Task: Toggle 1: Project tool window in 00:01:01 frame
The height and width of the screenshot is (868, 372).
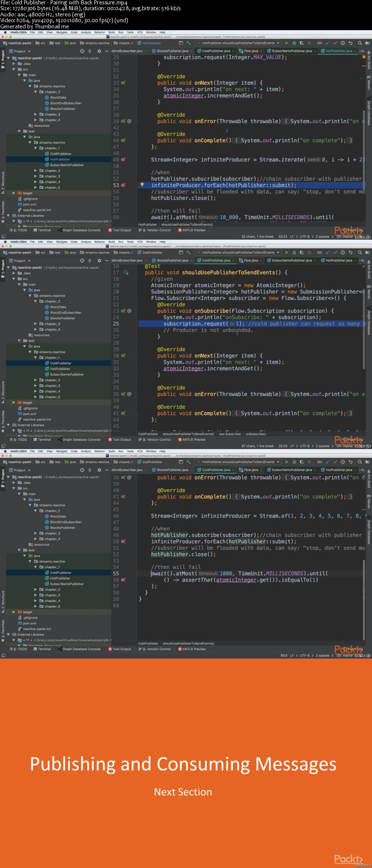Action: (x=3, y=60)
